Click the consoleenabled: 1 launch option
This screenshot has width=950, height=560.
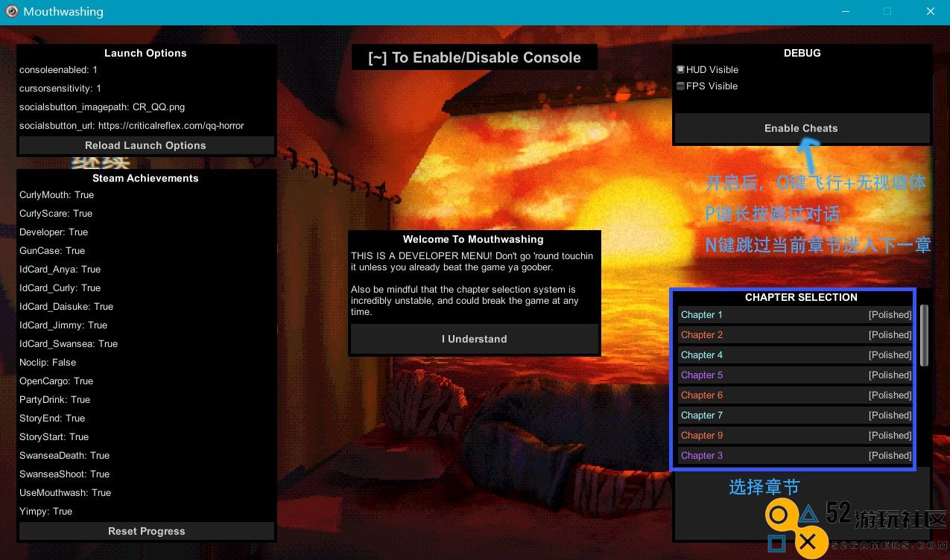point(58,69)
